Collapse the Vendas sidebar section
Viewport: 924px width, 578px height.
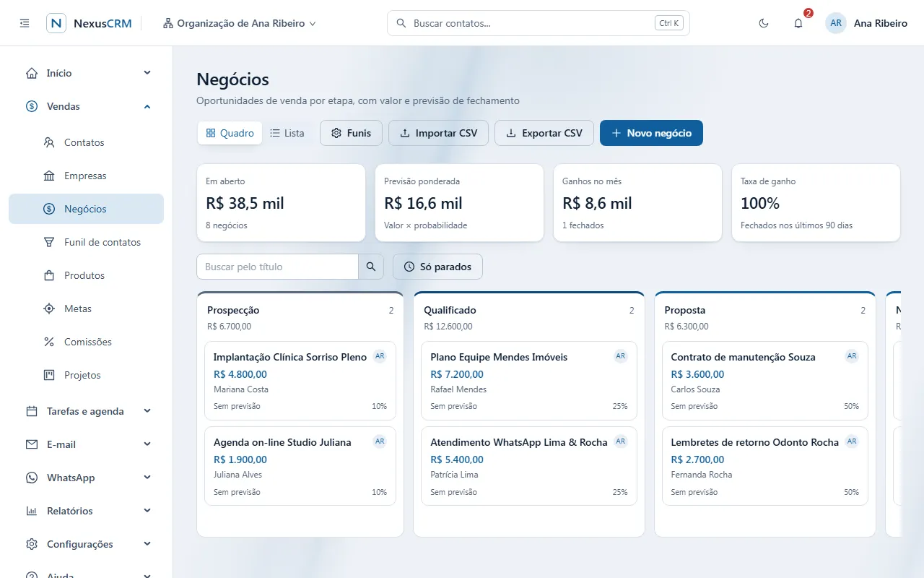86,106
